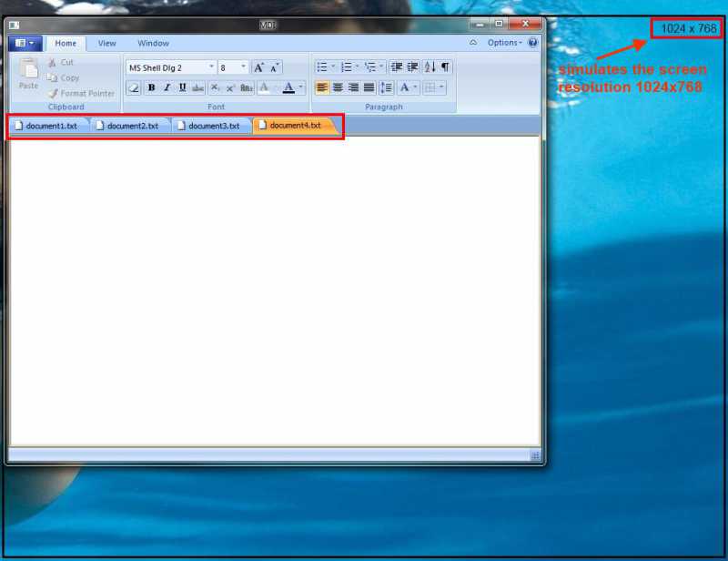Click the clear formatting eraser icon
This screenshot has height=561, width=728.
tap(134, 88)
